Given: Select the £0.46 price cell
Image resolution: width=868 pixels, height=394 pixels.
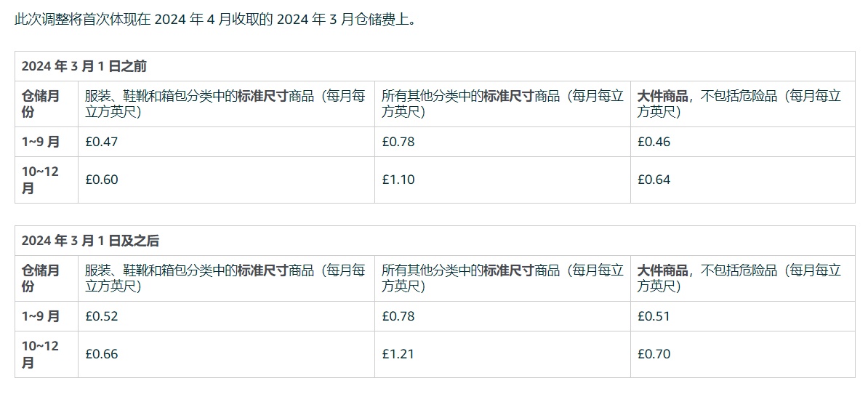Looking at the screenshot, I should [654, 142].
